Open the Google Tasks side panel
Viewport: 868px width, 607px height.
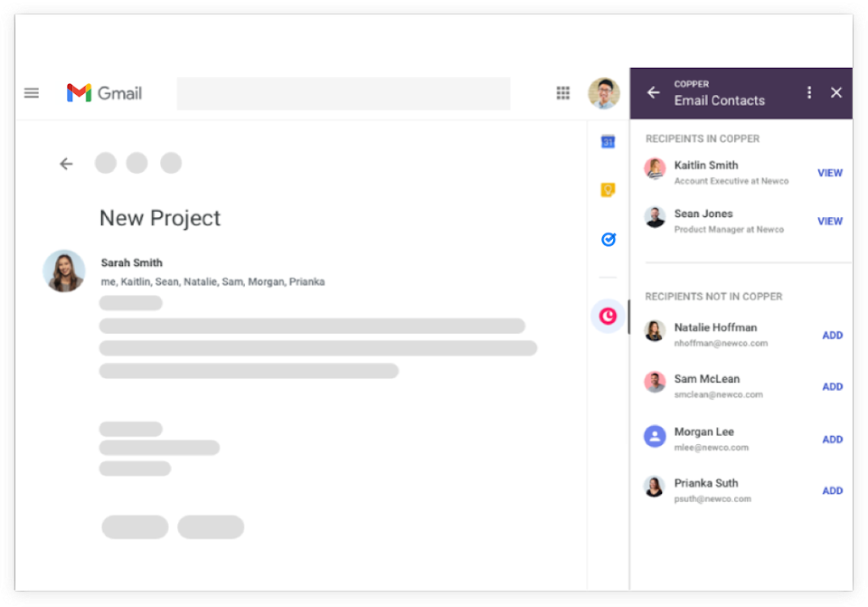pos(608,239)
